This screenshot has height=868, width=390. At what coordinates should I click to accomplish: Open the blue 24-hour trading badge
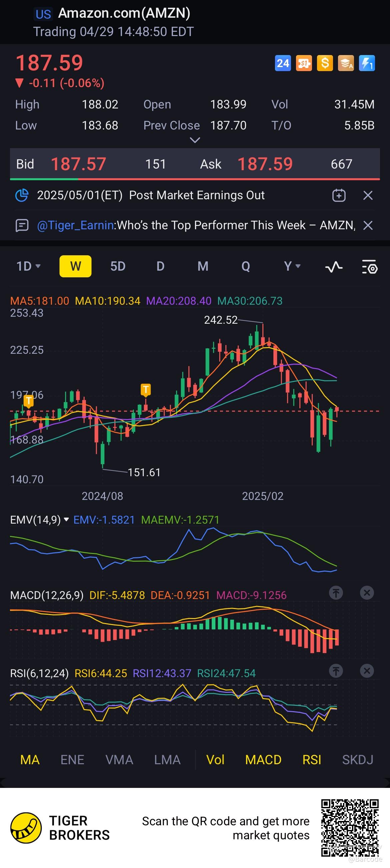coord(283,63)
